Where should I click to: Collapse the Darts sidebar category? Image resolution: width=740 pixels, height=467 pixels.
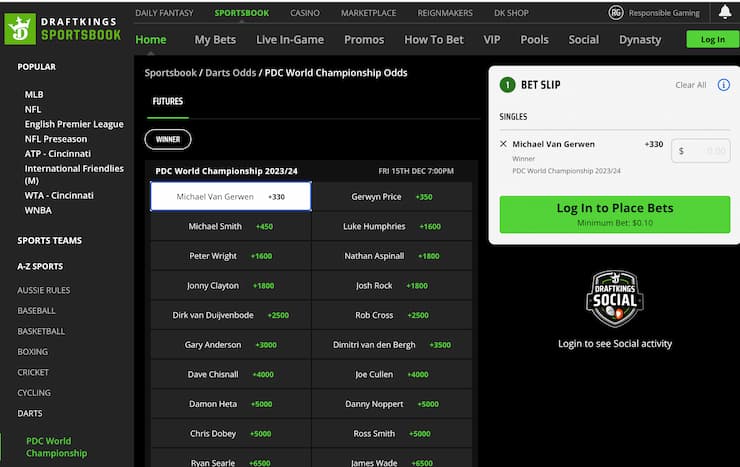(x=30, y=413)
